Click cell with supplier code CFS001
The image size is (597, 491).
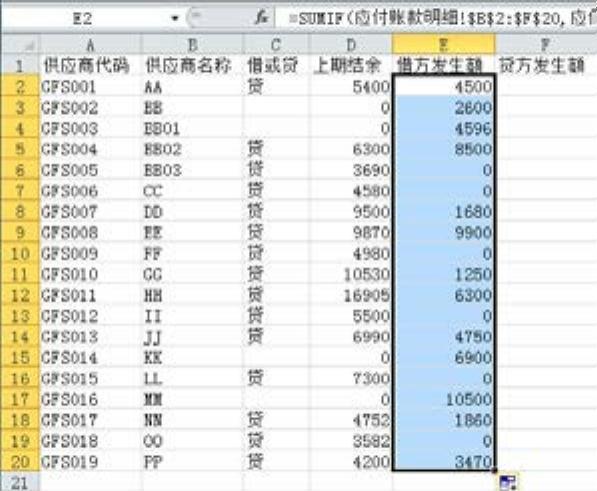91,87
